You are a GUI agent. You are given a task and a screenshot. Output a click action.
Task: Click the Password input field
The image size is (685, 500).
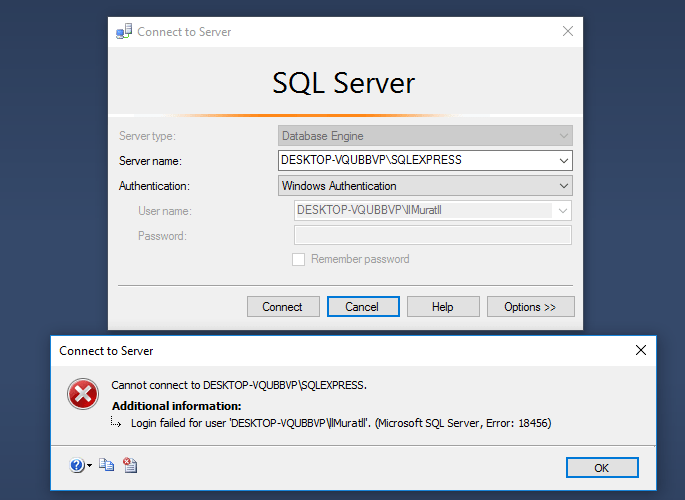click(x=432, y=235)
